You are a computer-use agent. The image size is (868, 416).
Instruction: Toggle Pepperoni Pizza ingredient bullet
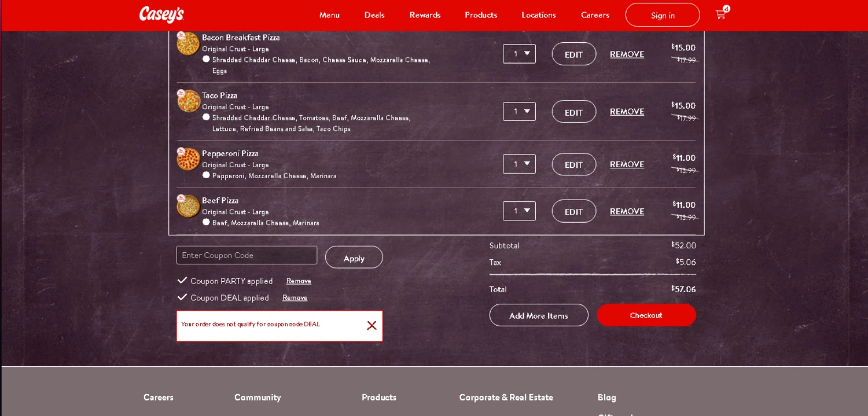click(x=206, y=175)
